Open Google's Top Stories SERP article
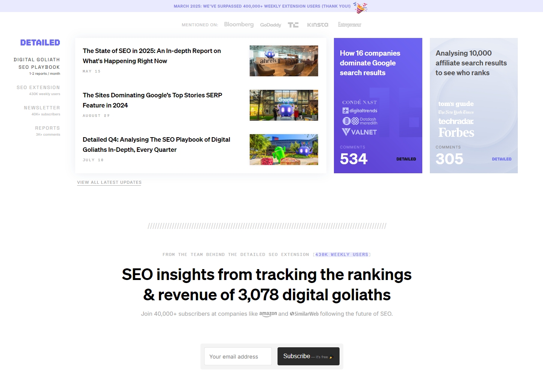Image resolution: width=543 pixels, height=392 pixels. click(x=152, y=100)
